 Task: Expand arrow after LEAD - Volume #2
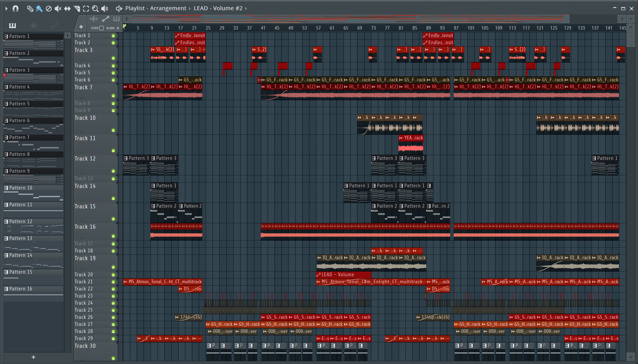[246, 8]
